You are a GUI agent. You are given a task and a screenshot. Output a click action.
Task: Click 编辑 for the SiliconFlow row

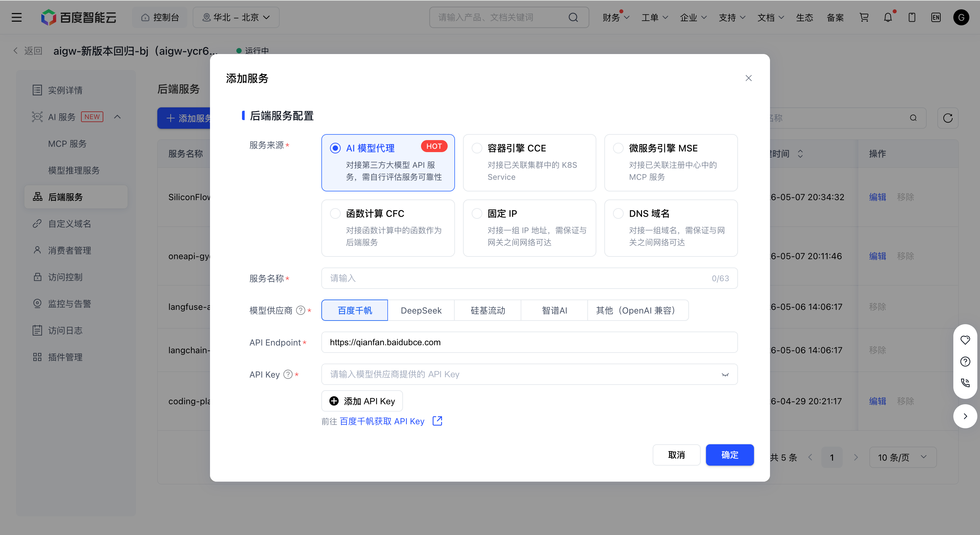877,197
